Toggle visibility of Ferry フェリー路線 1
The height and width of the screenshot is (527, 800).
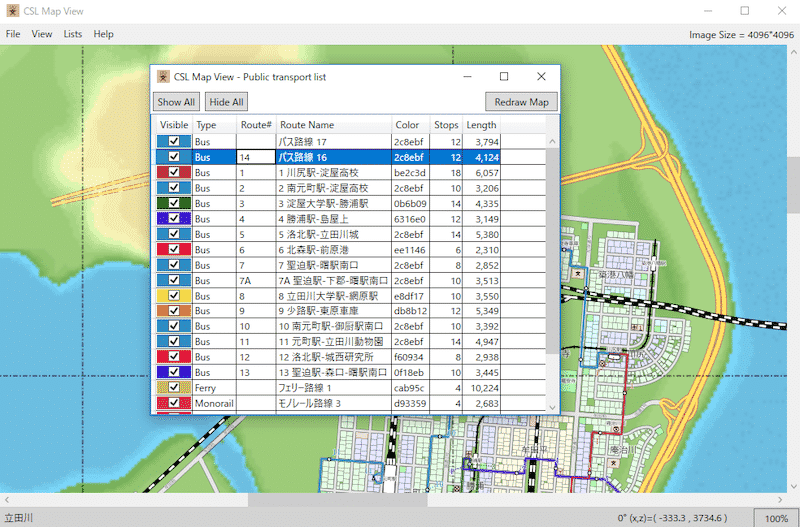[174, 388]
